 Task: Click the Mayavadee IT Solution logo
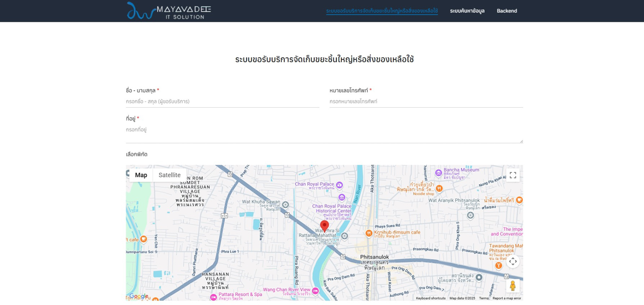pyautogui.click(x=168, y=11)
